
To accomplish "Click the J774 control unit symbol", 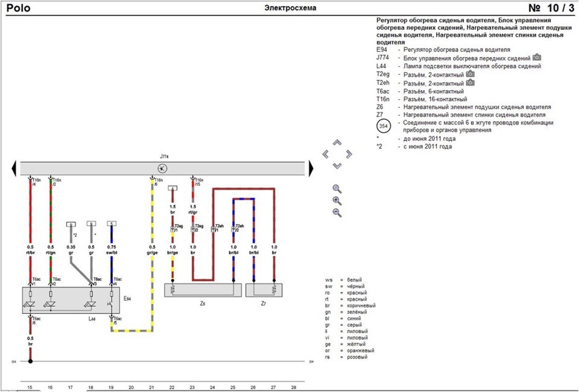I will (x=162, y=168).
